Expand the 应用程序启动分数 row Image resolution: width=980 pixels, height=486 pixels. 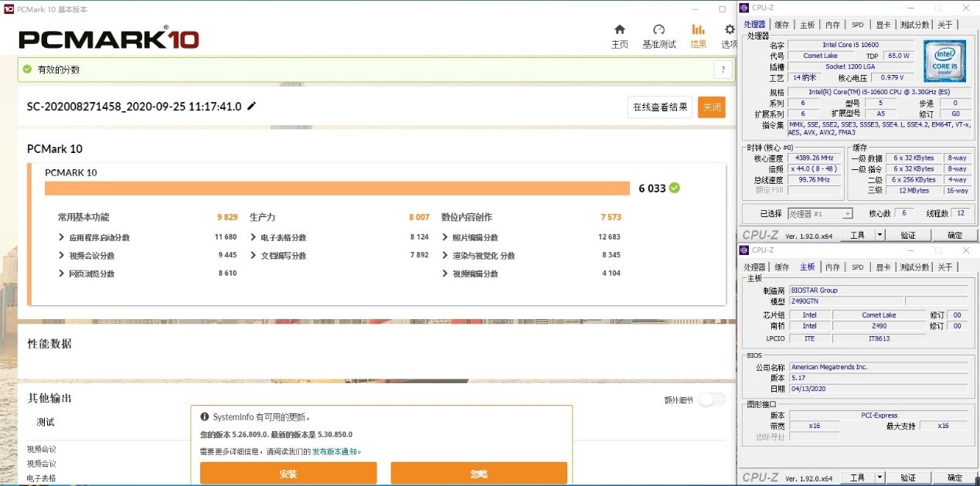click(x=61, y=237)
